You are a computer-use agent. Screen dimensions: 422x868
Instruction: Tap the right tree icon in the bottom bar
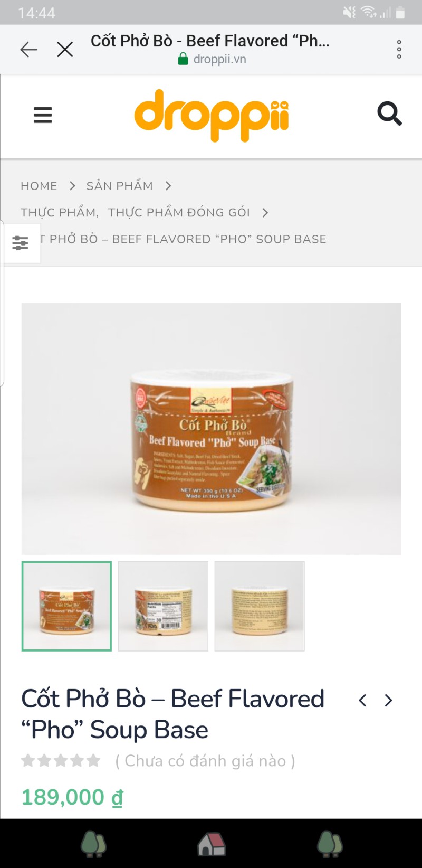click(x=330, y=844)
